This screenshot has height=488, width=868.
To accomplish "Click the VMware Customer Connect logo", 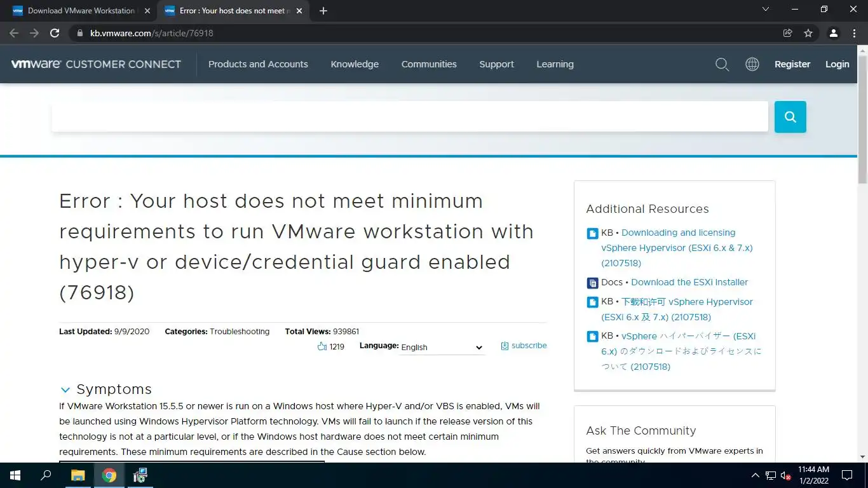I will click(x=96, y=64).
